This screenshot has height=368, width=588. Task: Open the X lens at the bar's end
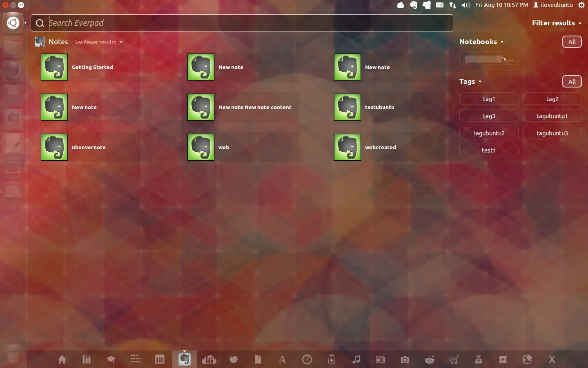pos(552,359)
